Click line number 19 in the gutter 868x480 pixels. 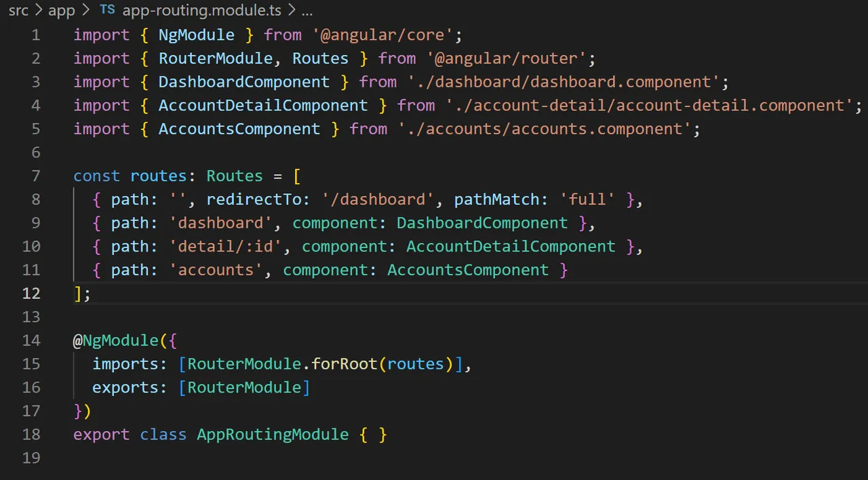[31, 458]
